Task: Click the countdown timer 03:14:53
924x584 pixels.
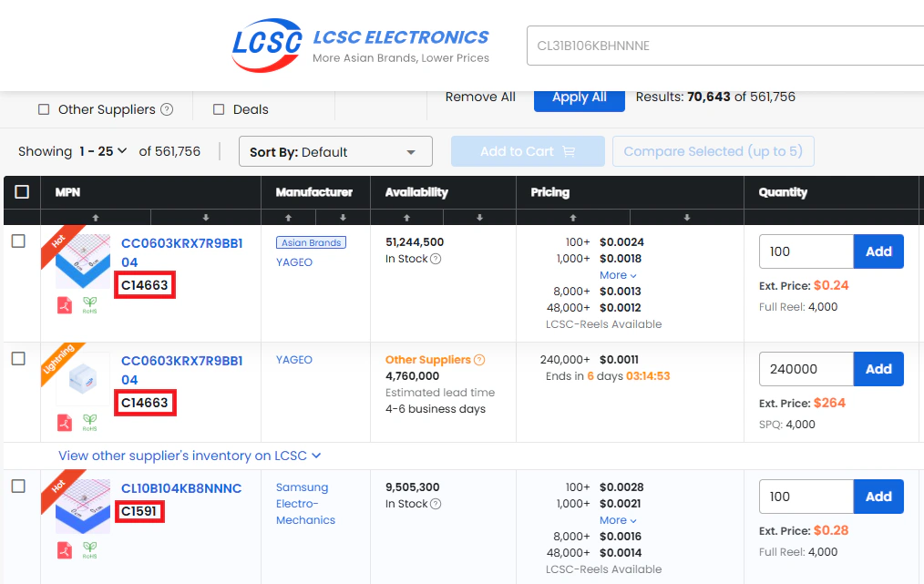Action: 648,376
